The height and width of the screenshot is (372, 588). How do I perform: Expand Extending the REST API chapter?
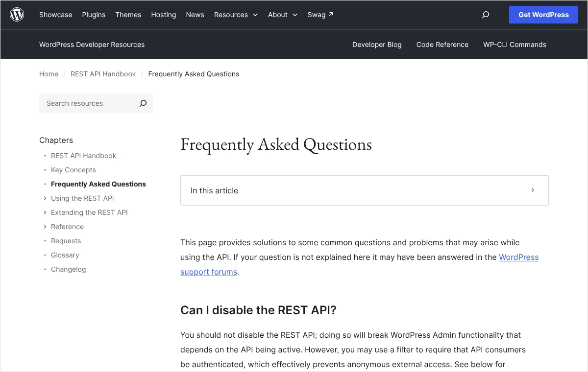click(x=45, y=212)
